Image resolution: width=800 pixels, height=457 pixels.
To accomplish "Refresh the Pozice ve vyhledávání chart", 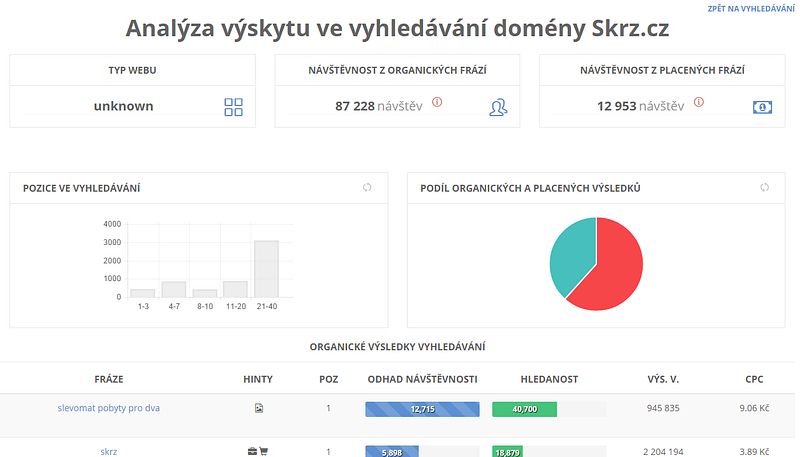I will click(x=367, y=187).
